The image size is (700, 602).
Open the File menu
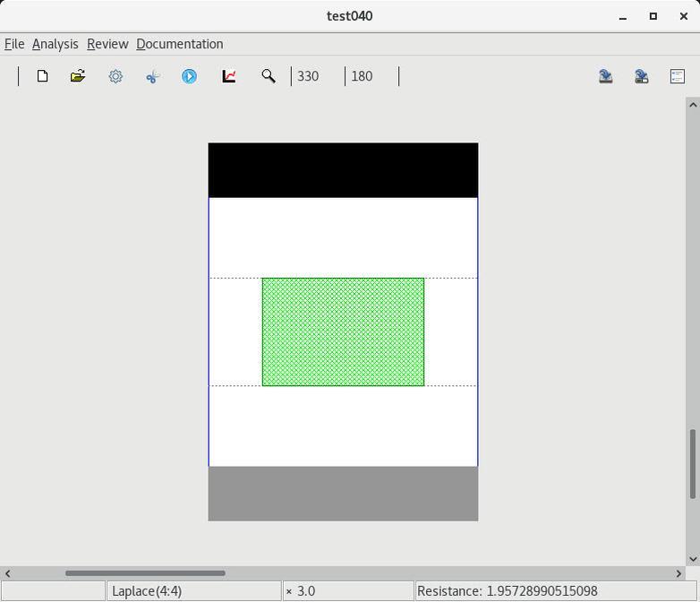point(14,44)
